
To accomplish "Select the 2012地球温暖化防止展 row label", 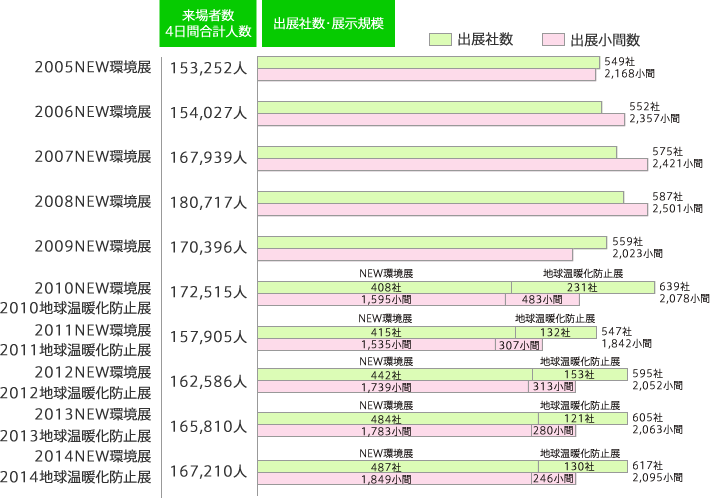I will click(x=76, y=393).
